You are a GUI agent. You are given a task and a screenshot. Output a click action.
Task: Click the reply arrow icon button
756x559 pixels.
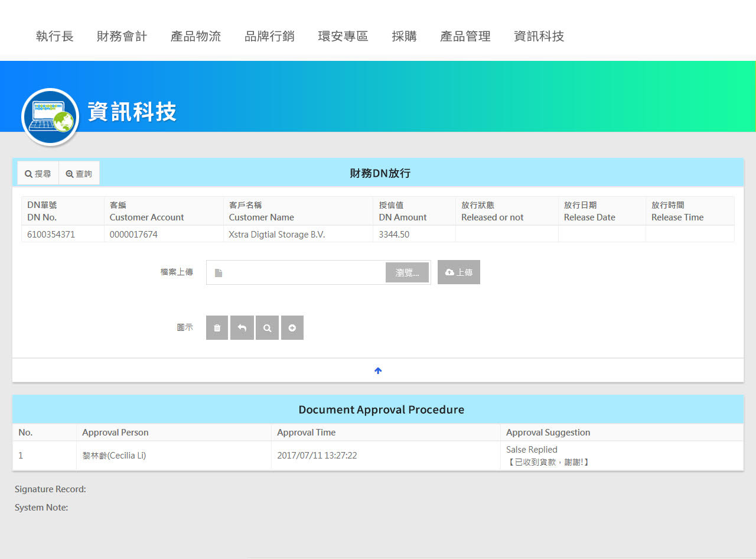pos(242,328)
